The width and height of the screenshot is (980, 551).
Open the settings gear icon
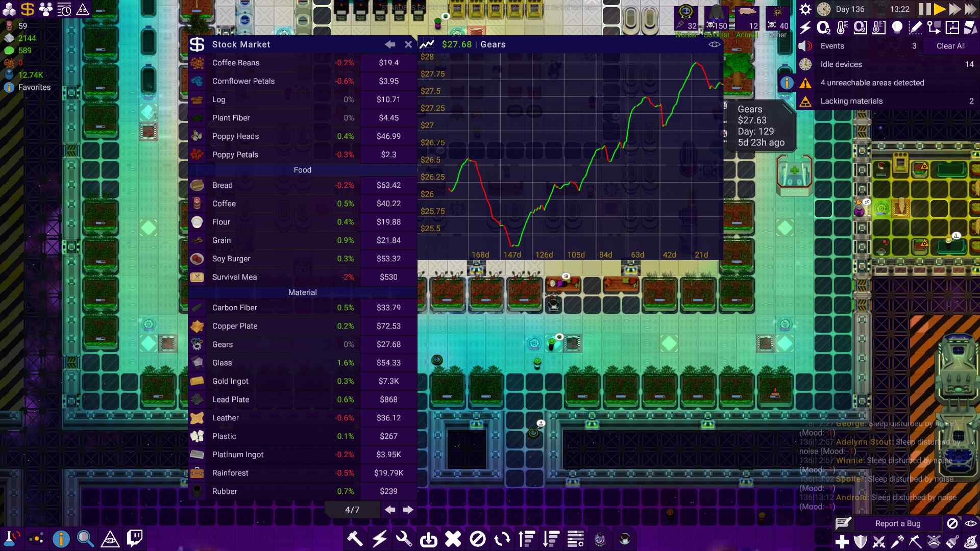[x=805, y=9]
